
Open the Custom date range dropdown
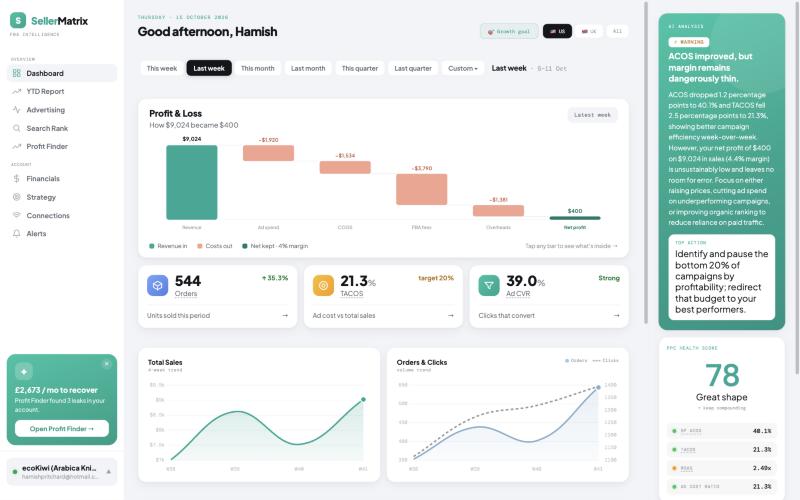(463, 68)
